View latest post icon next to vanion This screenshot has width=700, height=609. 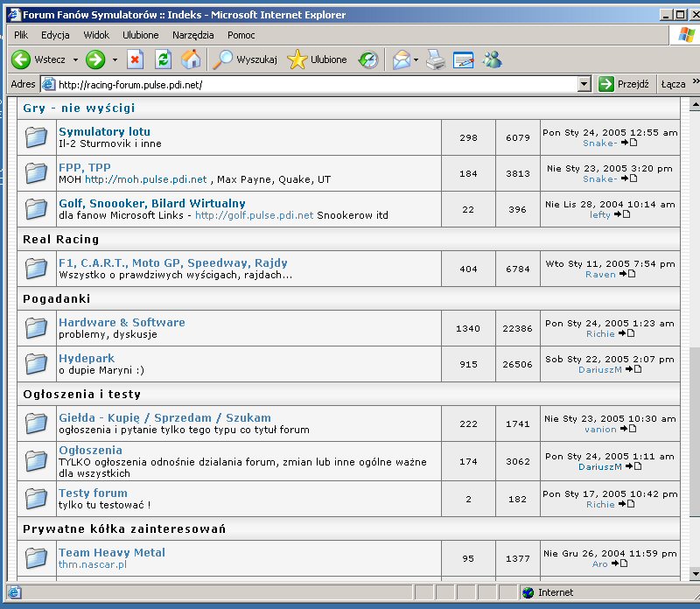pos(628,429)
